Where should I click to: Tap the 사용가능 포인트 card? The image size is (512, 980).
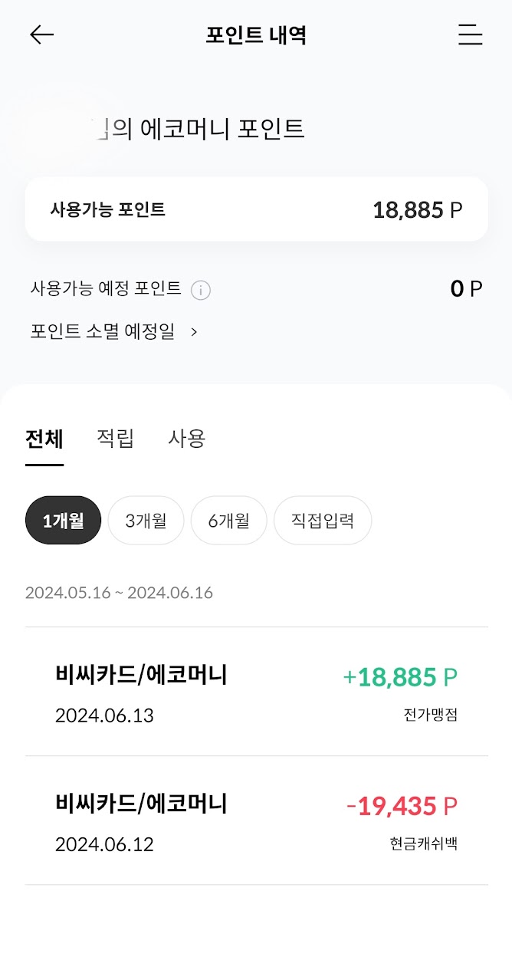[x=256, y=209]
